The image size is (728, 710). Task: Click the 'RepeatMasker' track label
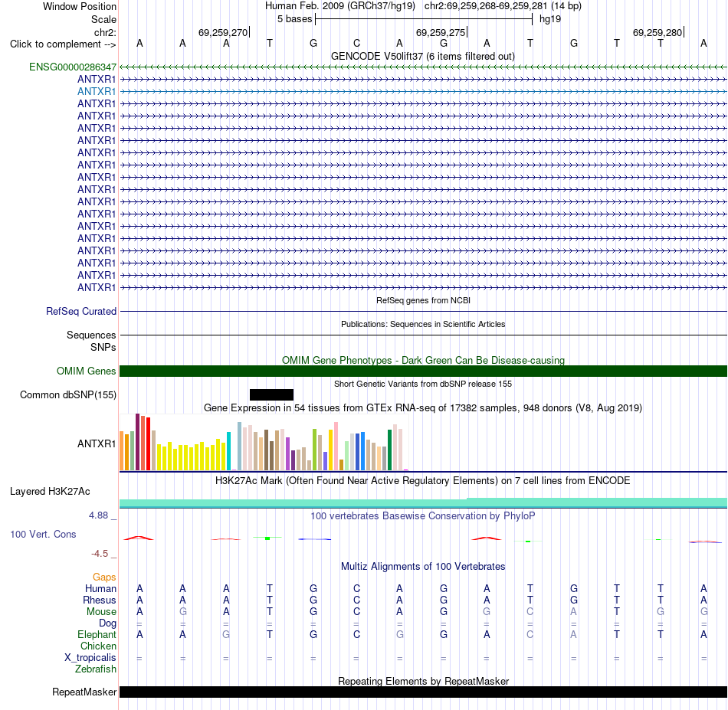pos(84,692)
